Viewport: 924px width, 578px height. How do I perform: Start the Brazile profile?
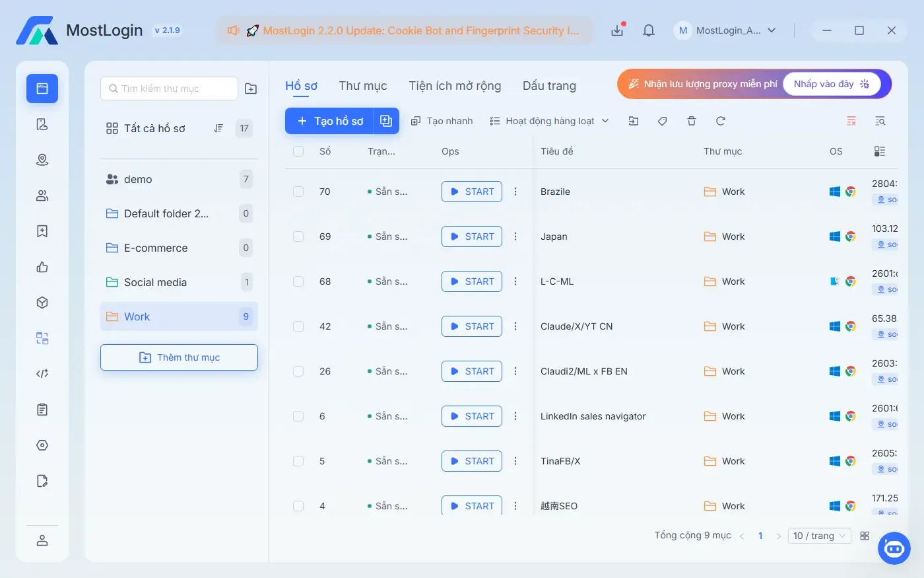(x=472, y=192)
